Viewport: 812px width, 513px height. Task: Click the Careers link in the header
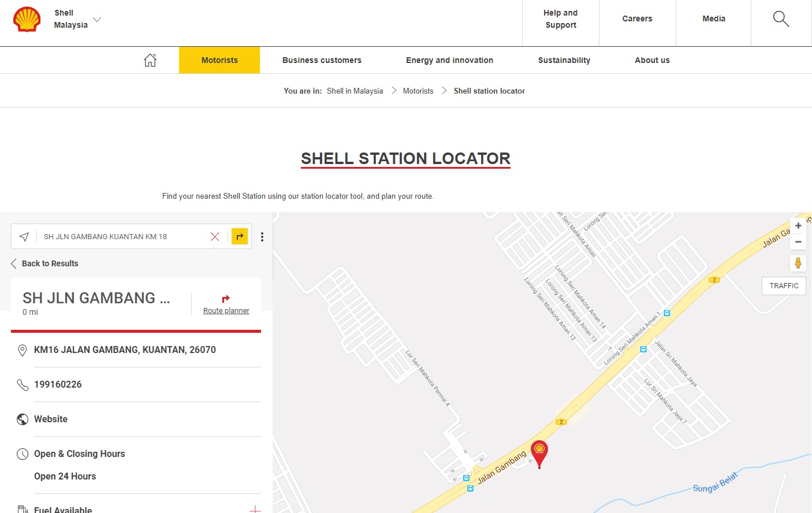[637, 18]
